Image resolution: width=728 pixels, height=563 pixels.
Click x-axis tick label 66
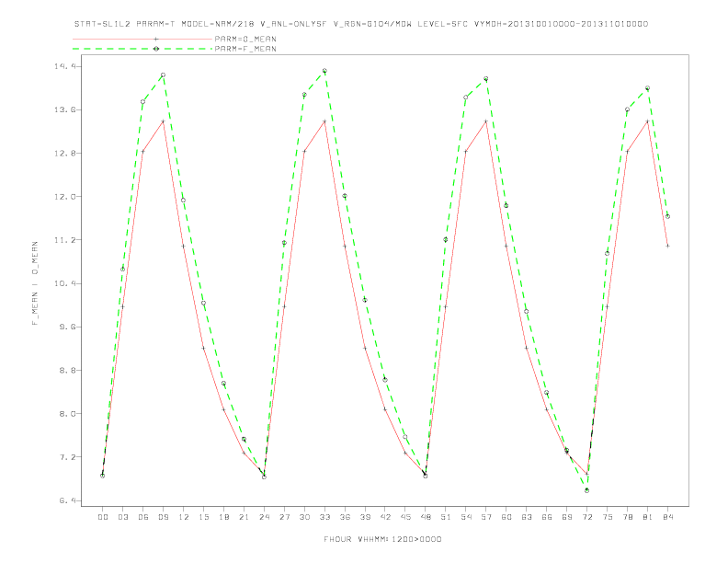[x=547, y=517]
